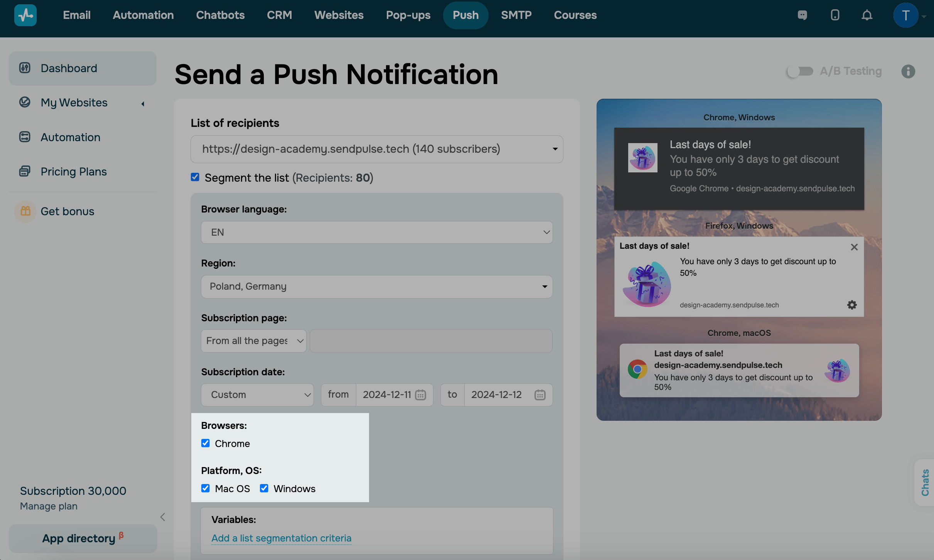The image size is (934, 560).
Task: Open the notifications bell
Action: (x=867, y=15)
